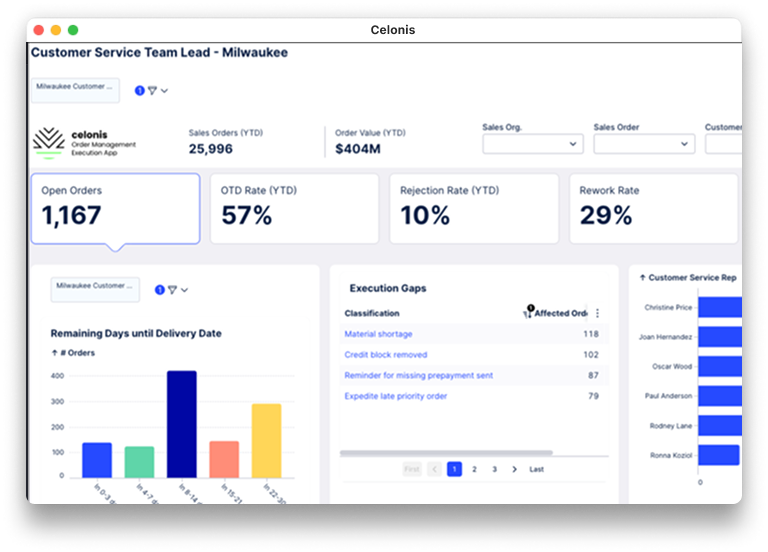The image size is (768, 552).
Task: Go to page 1 of Execution Gaps
Action: [455, 469]
